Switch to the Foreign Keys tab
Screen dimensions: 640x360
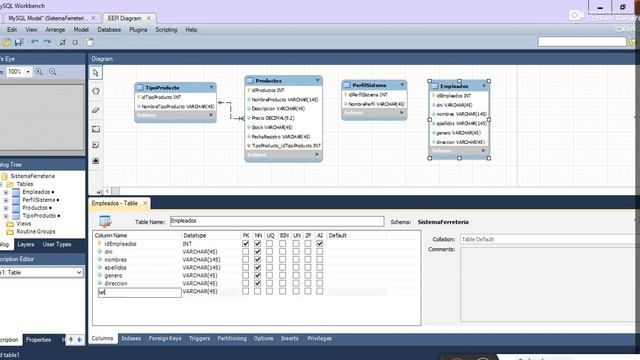(165, 338)
